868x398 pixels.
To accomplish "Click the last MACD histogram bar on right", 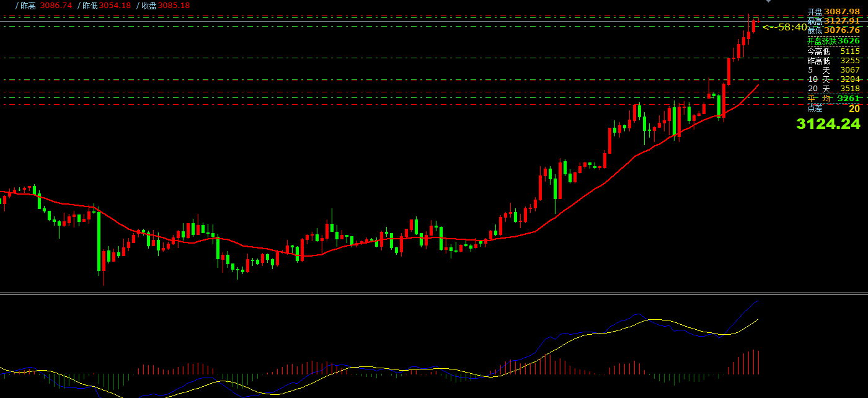I will tap(758, 362).
